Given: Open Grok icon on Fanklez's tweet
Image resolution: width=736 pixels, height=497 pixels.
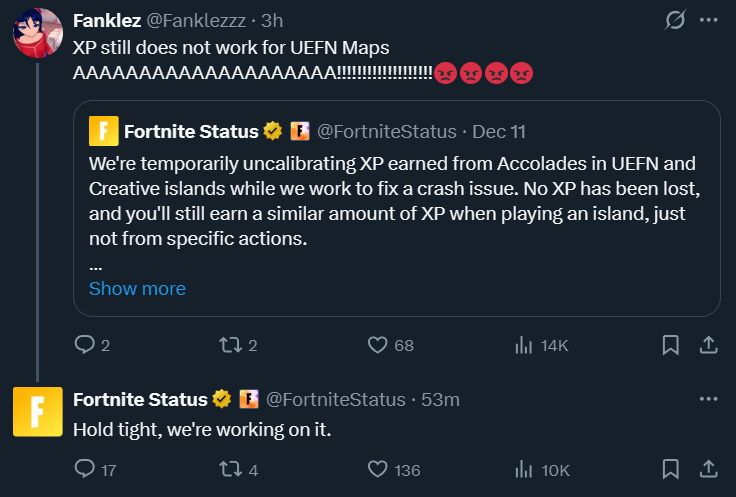Looking at the screenshot, I should (675, 20).
